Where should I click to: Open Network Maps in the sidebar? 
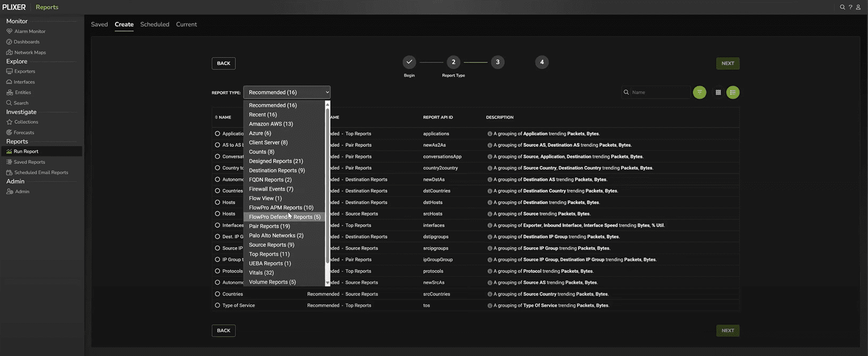pyautogui.click(x=29, y=52)
